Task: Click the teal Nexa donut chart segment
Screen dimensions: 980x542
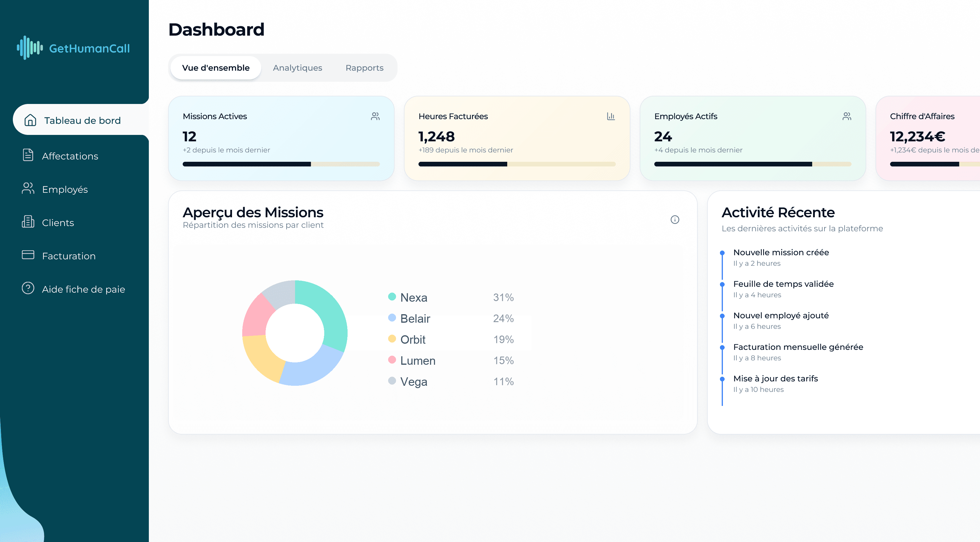Action: point(329,310)
